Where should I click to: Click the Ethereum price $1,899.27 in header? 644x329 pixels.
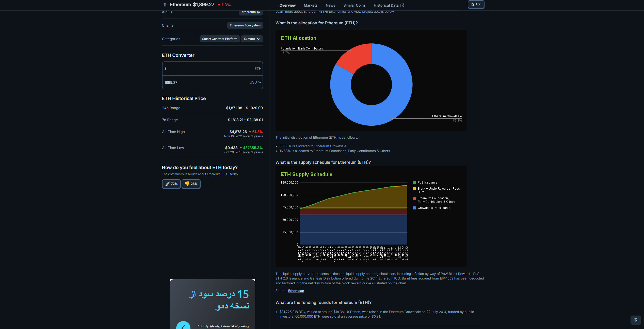tap(204, 5)
